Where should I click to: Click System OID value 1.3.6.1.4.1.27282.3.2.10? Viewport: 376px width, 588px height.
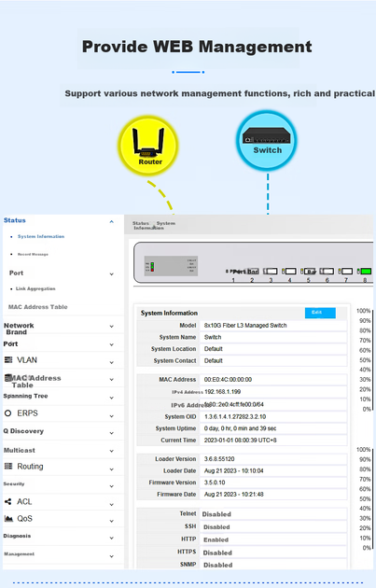[x=235, y=416]
